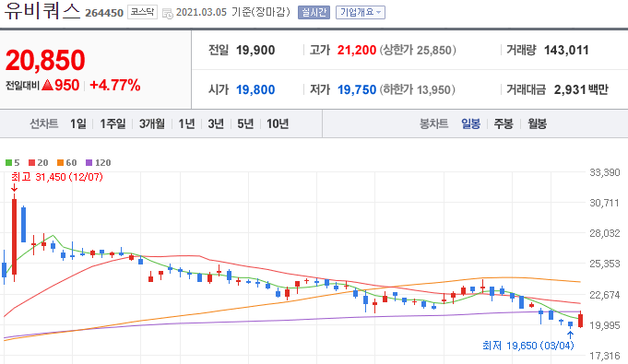Click the red up-triangle change icon
628x364 pixels.
(47, 85)
